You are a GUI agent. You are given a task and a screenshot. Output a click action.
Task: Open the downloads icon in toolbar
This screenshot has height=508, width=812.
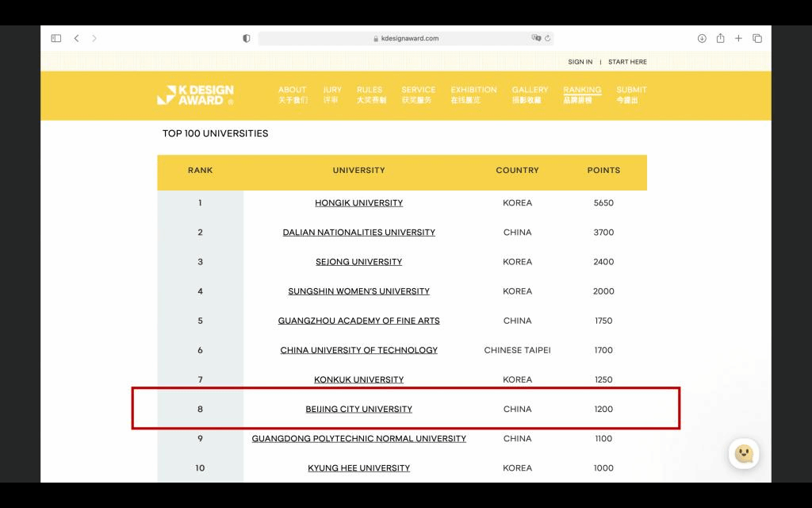click(x=702, y=38)
